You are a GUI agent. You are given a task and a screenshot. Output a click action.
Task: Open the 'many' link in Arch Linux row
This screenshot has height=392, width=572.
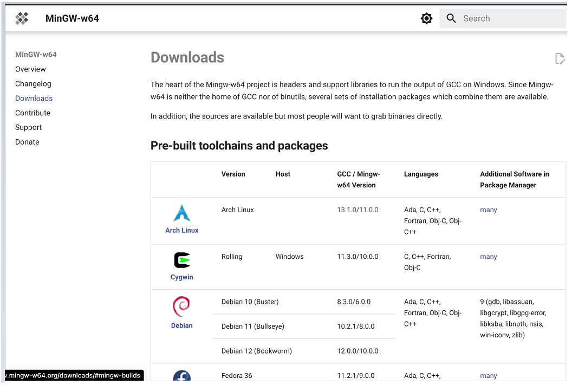(x=489, y=210)
